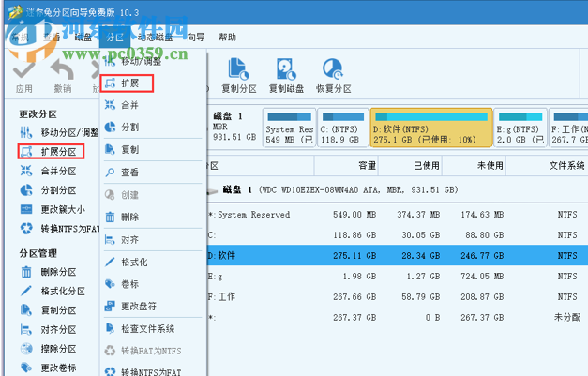Click the Copy Disk (复制磁盘) toolbar icon
This screenshot has width=588, height=376.
287,76
